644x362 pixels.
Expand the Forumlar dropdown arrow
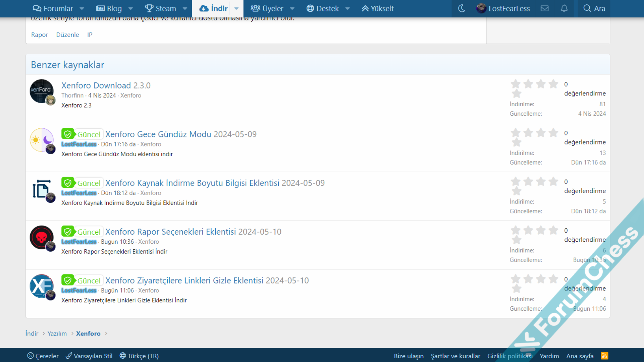pyautogui.click(x=82, y=9)
